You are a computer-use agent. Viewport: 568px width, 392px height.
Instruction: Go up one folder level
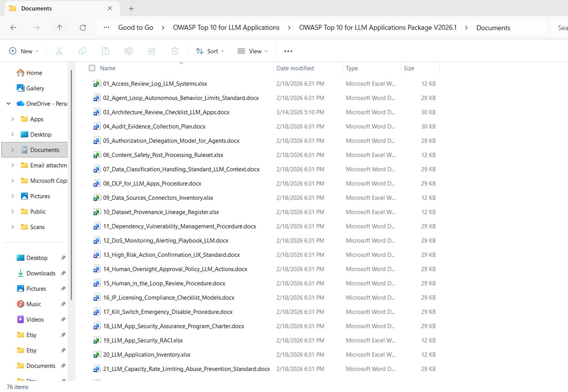tap(59, 27)
